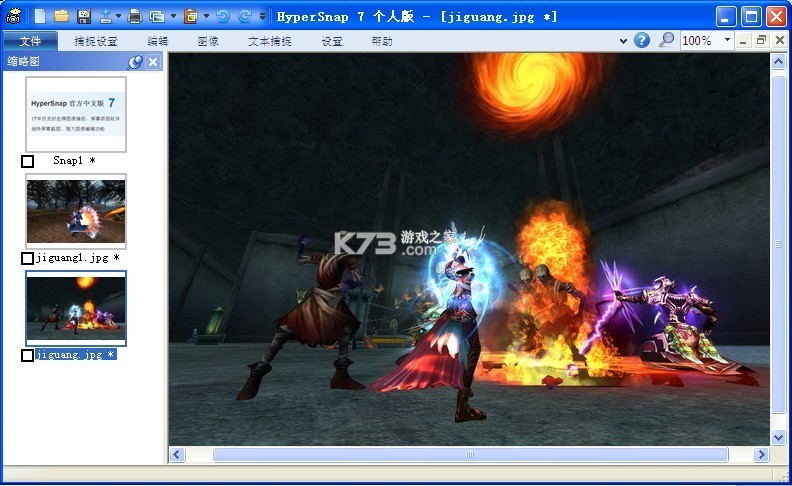Check the Snap1 checkbox

(x=28, y=162)
